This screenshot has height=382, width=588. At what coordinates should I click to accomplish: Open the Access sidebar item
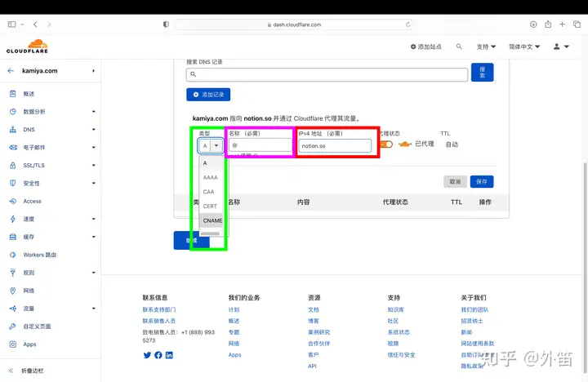(32, 202)
